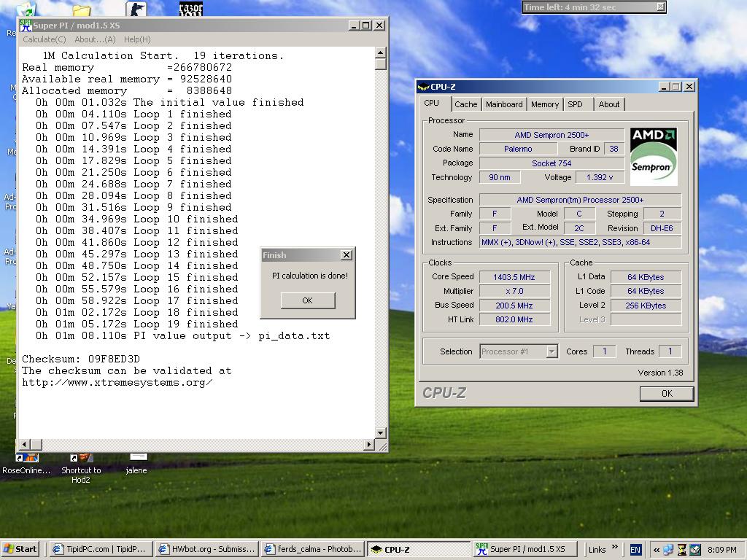Click the AMD Sempron logo in CPU-Z
The width and height of the screenshot is (747, 560).
pos(653,156)
